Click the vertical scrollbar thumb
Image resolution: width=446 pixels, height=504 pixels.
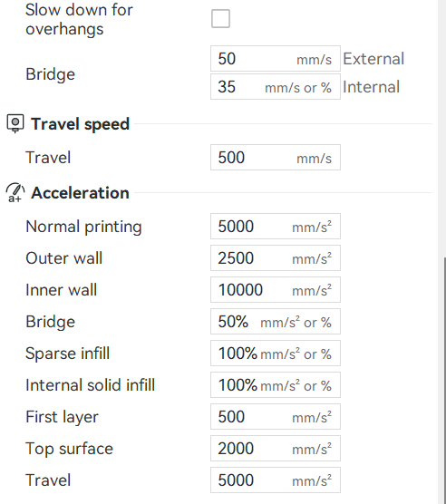445,379
